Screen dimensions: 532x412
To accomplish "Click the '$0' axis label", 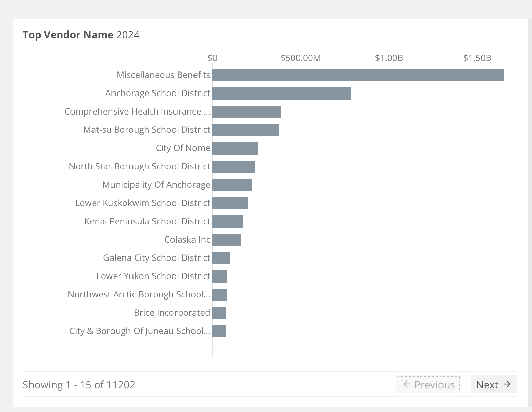I will [x=212, y=58].
